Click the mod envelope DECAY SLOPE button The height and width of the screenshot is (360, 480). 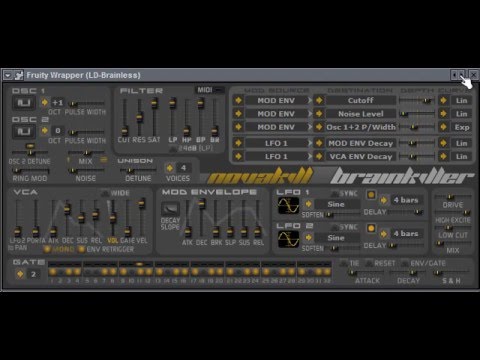[x=170, y=209]
